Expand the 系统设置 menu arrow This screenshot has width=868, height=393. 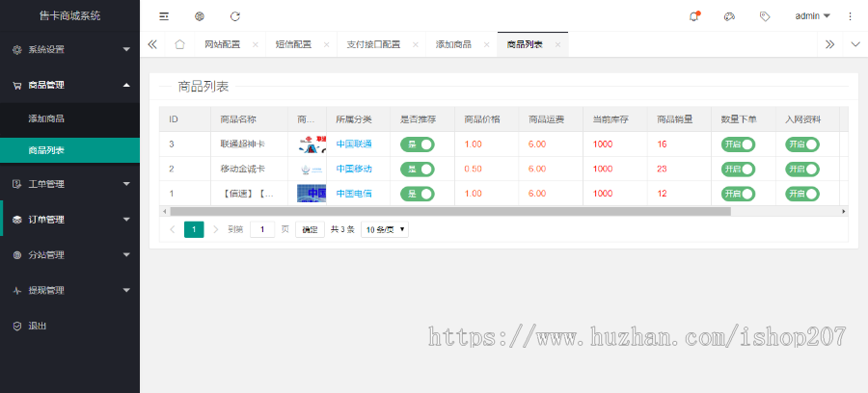pos(126,49)
